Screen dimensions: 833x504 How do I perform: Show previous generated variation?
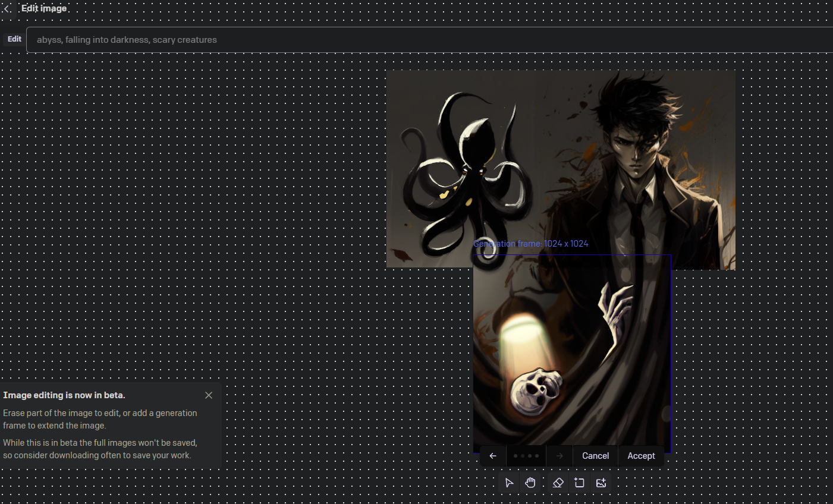[x=493, y=456]
